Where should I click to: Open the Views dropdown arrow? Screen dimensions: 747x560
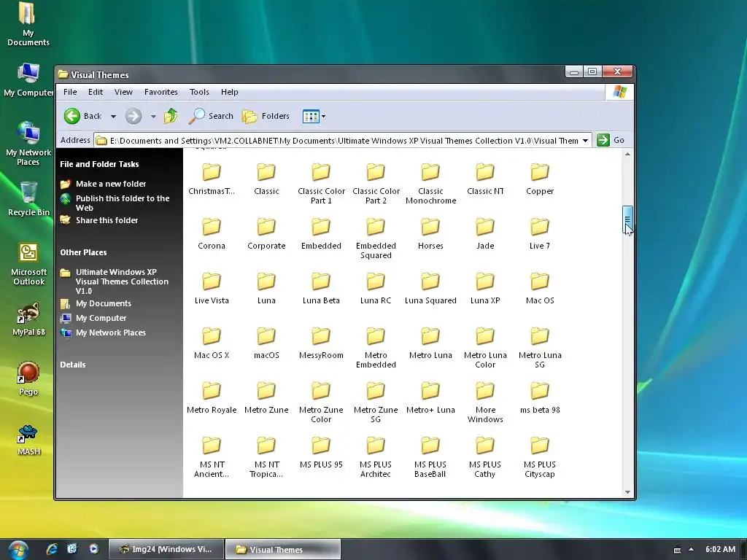click(x=323, y=116)
